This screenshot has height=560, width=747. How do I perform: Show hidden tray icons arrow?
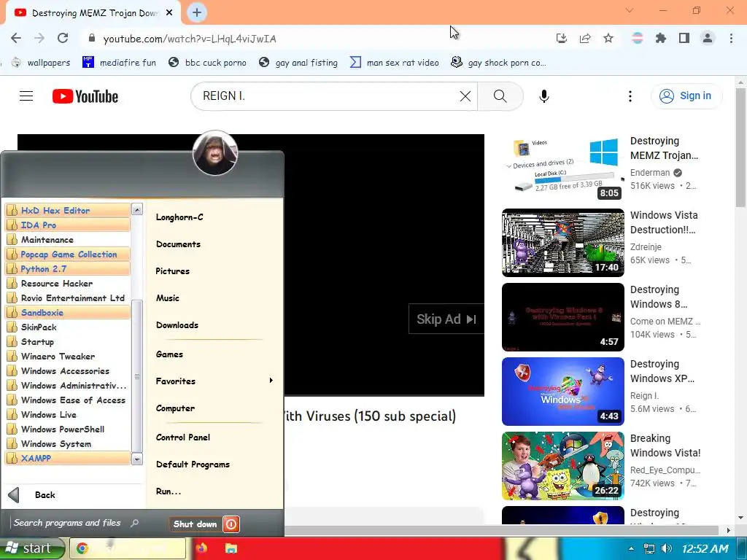[x=631, y=548]
